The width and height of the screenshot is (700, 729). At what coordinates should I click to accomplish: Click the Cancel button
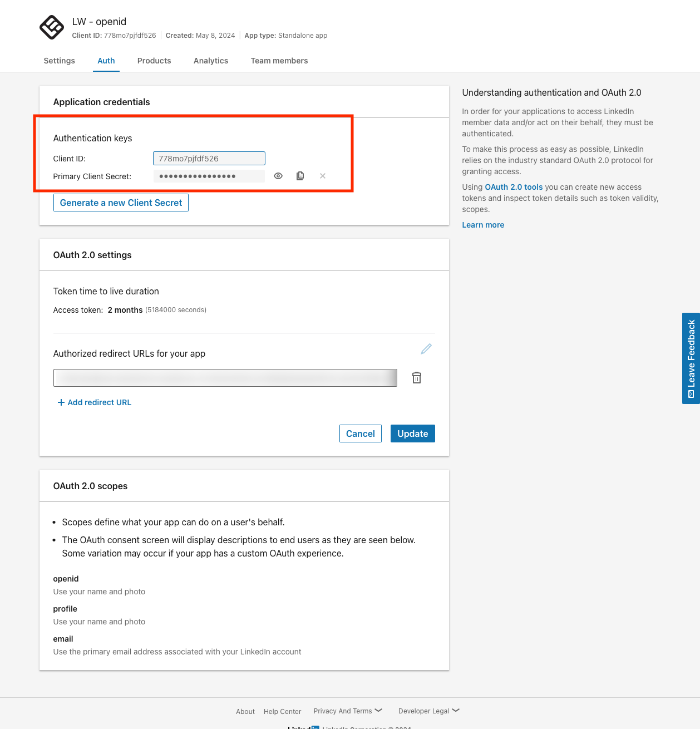(361, 434)
